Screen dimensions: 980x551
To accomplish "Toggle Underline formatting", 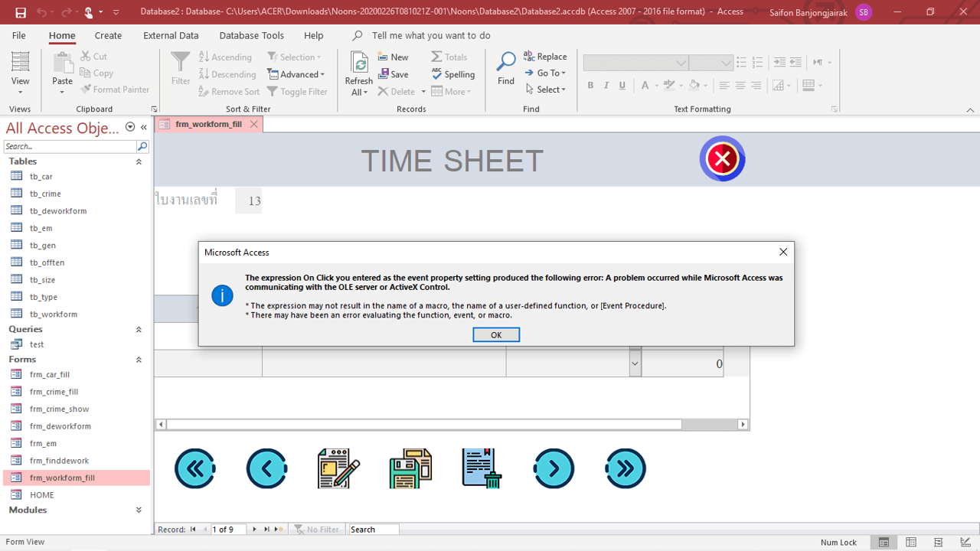I will pyautogui.click(x=622, y=86).
